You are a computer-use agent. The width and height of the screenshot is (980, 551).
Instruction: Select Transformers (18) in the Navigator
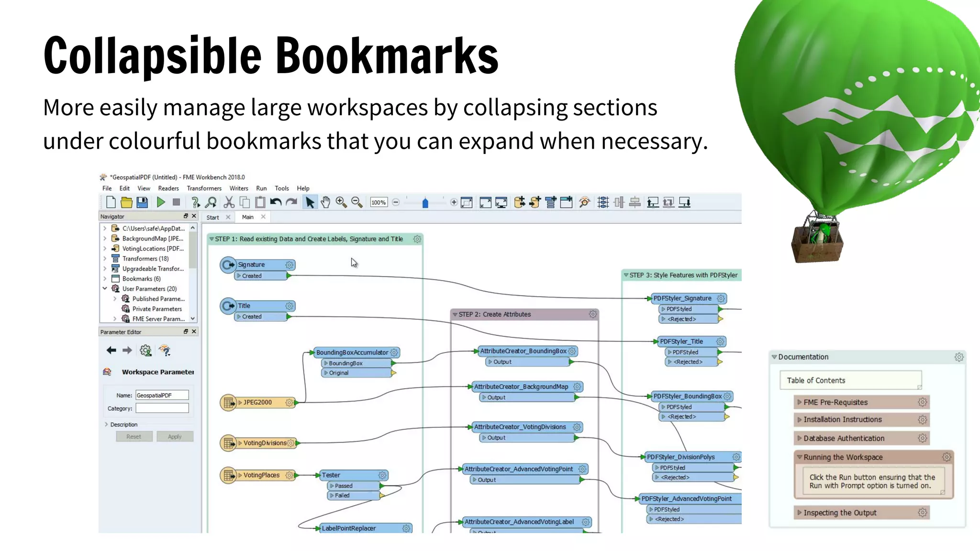click(x=145, y=258)
